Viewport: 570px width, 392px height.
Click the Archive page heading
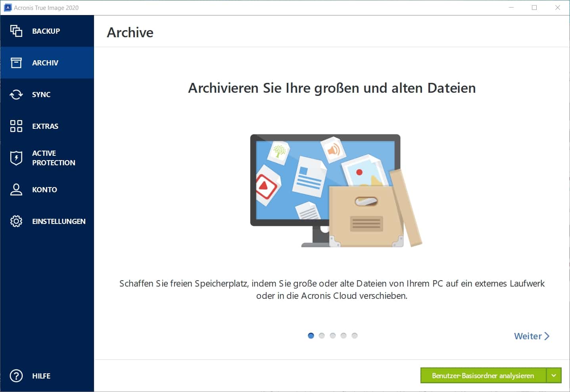130,33
